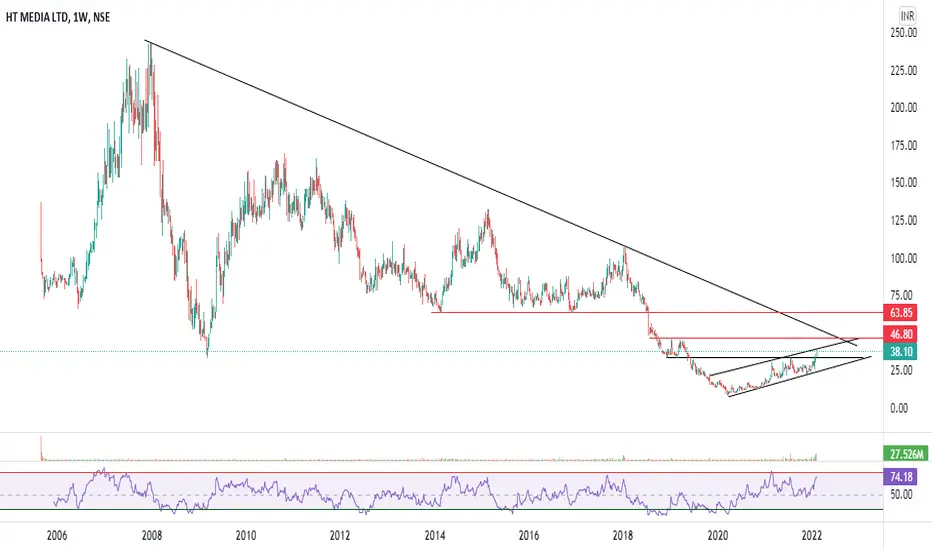Click the 200.00 price axis label
The width and height of the screenshot is (932, 550).
(903, 108)
